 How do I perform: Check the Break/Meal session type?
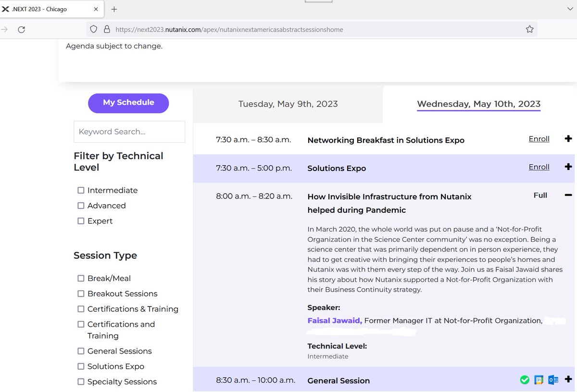(x=81, y=278)
